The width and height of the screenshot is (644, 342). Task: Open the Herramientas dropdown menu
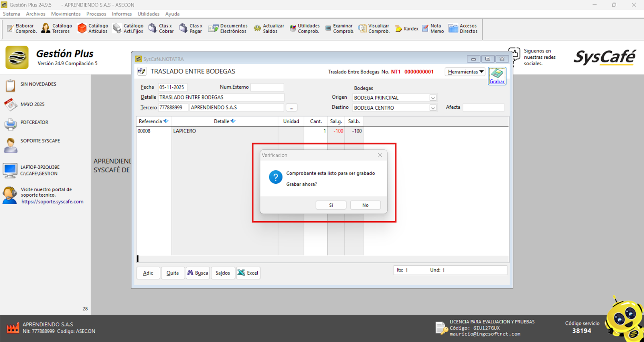pyautogui.click(x=465, y=72)
